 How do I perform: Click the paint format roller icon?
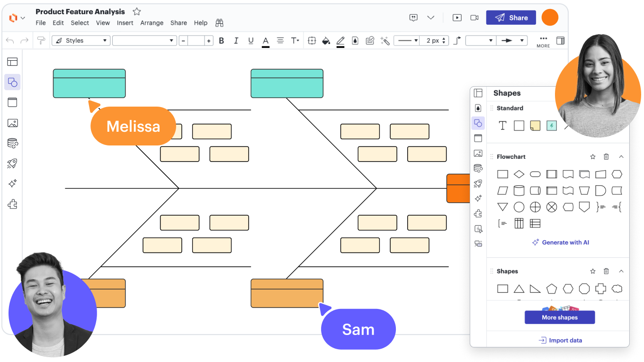41,41
